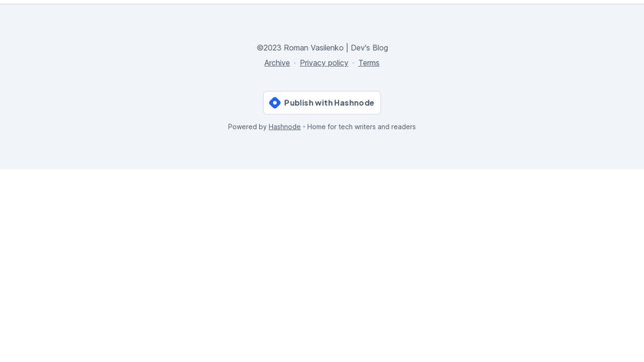Click the Powered by text label
644x362 pixels.
point(247,127)
